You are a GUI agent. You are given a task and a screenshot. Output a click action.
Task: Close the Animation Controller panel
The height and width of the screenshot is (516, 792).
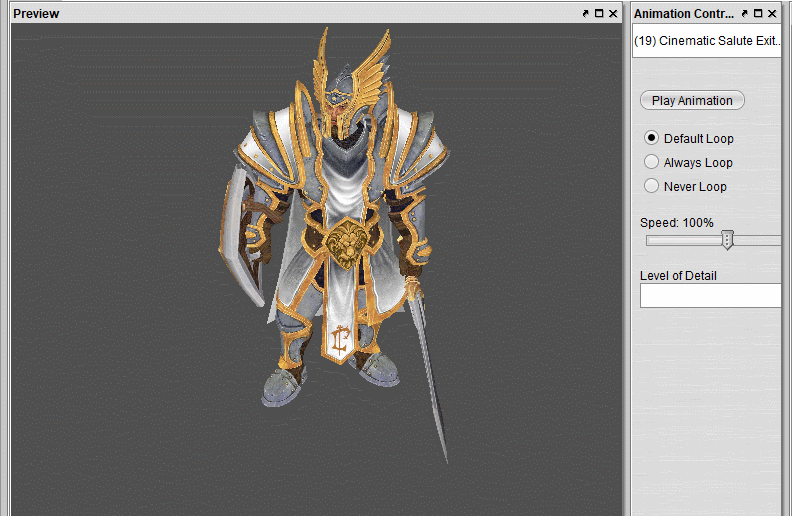772,14
